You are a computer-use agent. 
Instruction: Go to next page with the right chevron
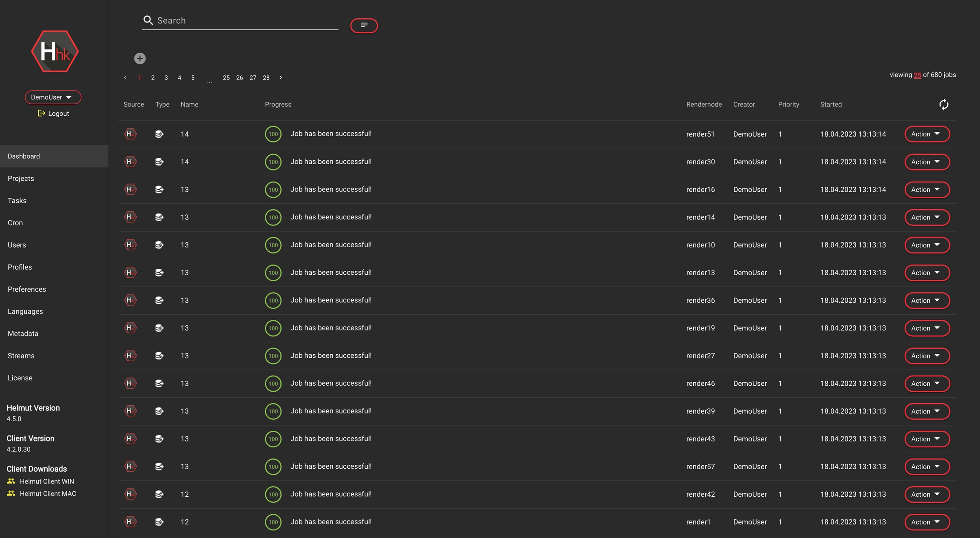click(281, 78)
